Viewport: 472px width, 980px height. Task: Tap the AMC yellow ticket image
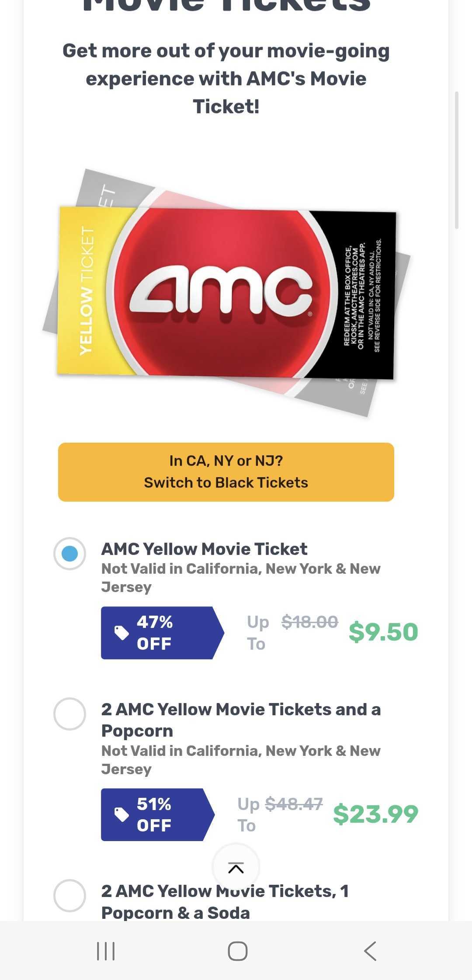click(226, 291)
